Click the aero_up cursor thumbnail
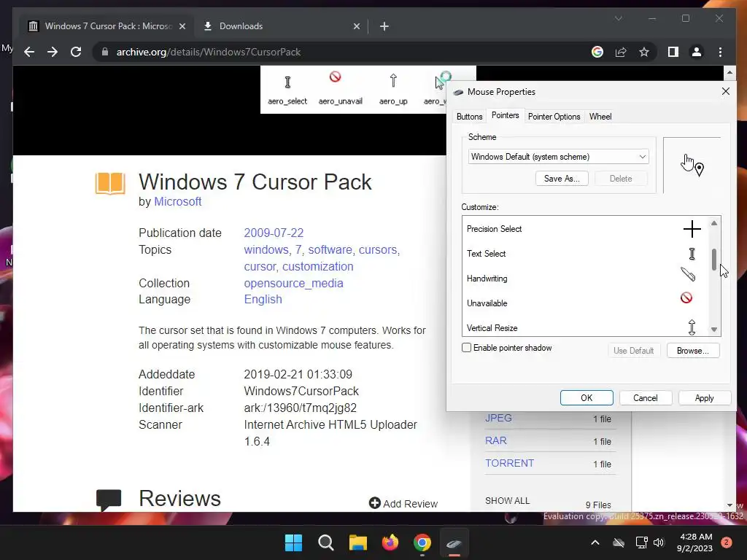This screenshot has width=747, height=560. pyautogui.click(x=393, y=90)
